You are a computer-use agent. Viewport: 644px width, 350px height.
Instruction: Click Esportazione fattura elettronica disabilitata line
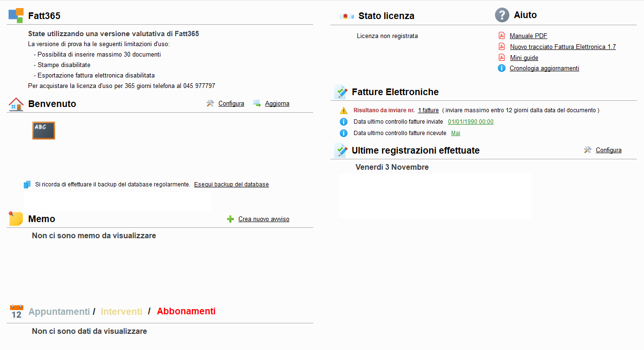coord(94,75)
